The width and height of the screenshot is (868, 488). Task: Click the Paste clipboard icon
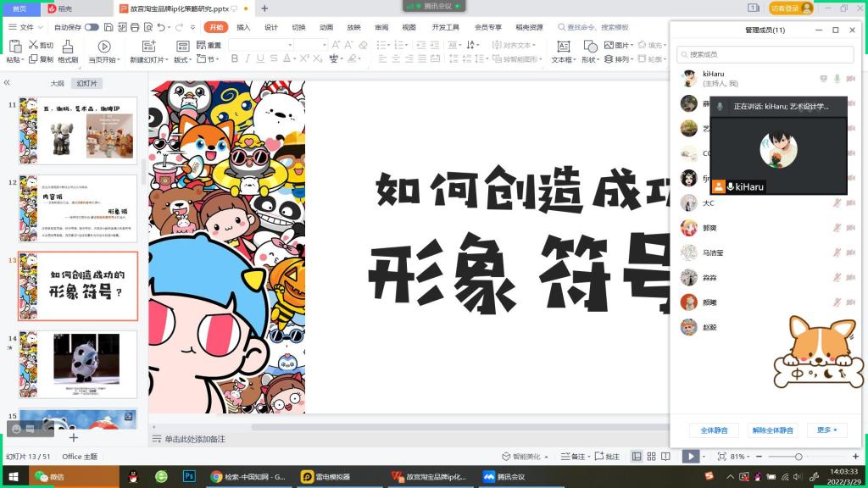[x=15, y=47]
